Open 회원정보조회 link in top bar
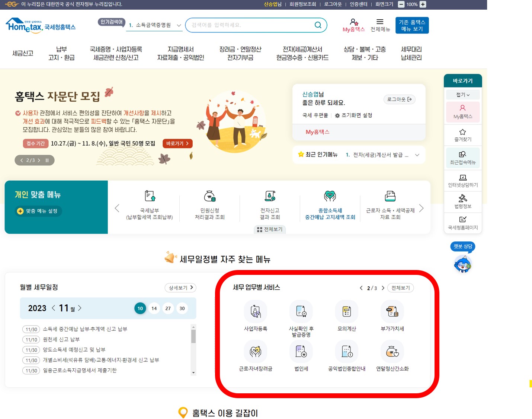The width and height of the screenshot is (532, 419). [303, 4]
